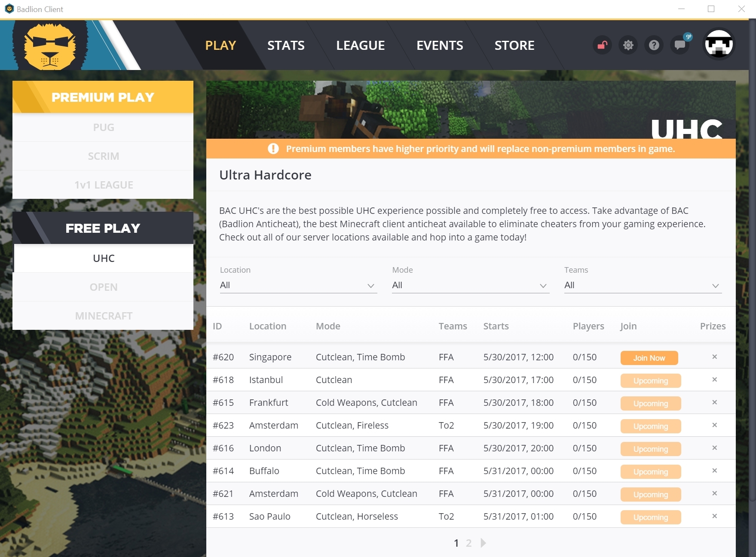Select 1v1 LEAGUE menu item

(x=103, y=185)
